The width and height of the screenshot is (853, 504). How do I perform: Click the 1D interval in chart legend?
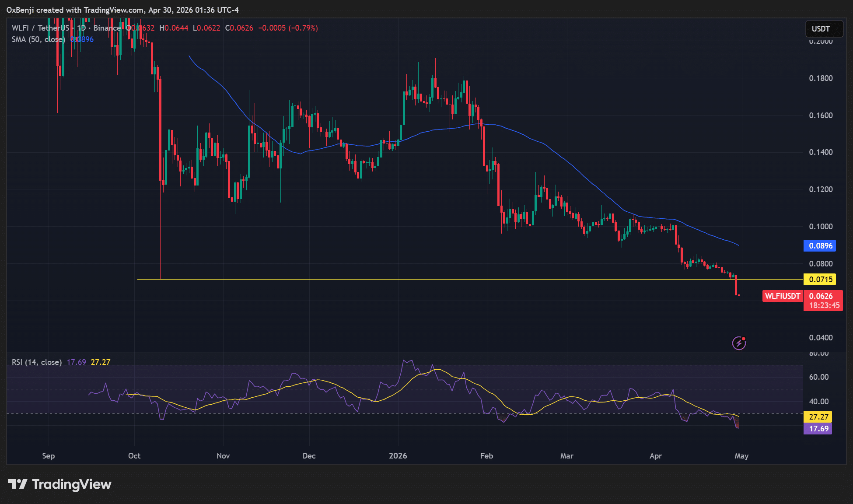coord(81,28)
